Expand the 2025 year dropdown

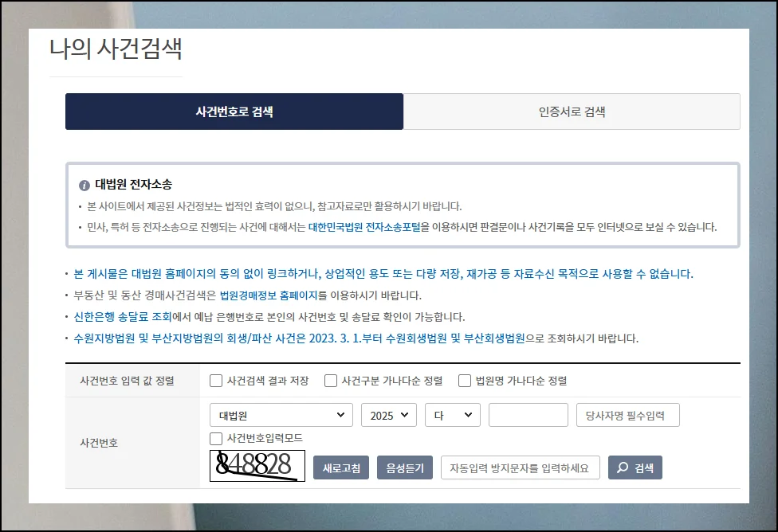pyautogui.click(x=388, y=415)
